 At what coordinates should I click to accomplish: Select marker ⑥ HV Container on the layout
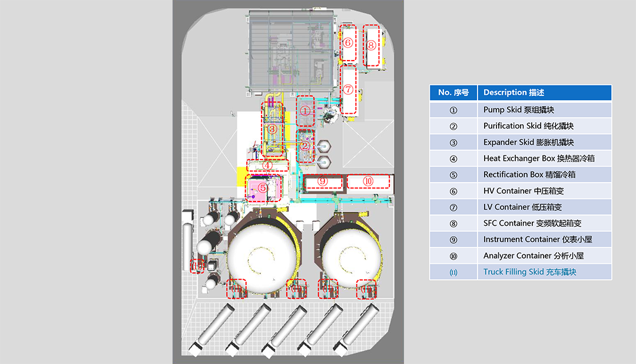point(348,43)
